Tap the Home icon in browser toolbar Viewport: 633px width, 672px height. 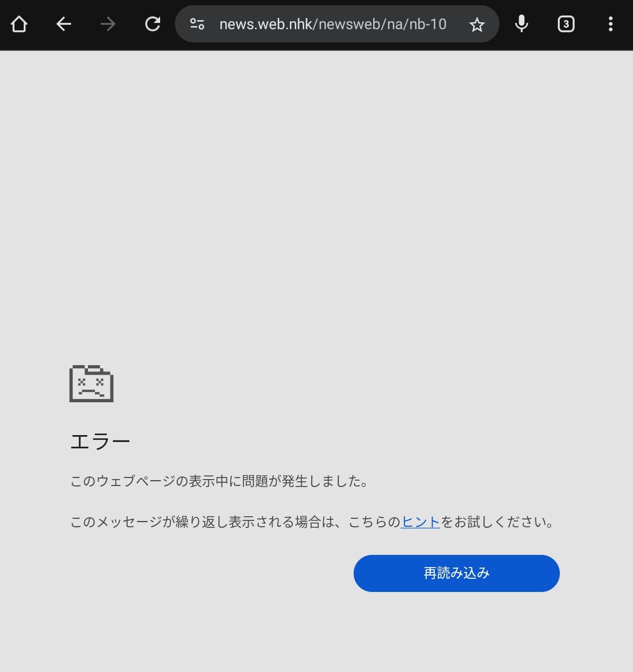pyautogui.click(x=19, y=24)
